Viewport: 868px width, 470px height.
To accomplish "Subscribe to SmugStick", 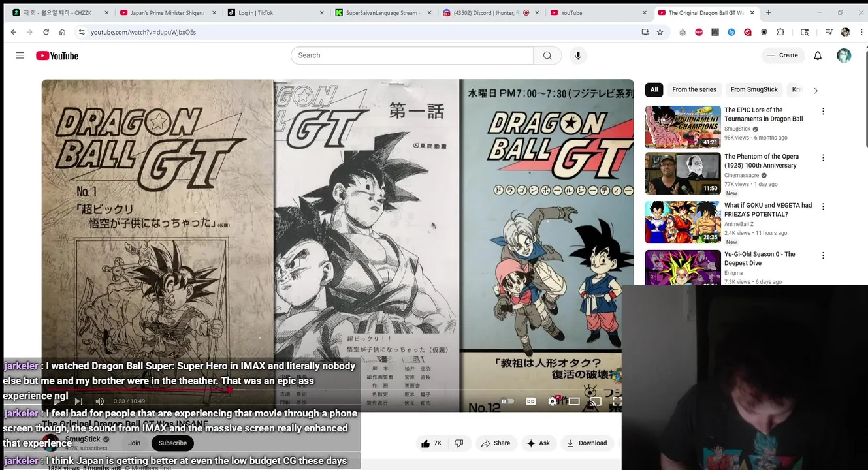I will (x=172, y=443).
